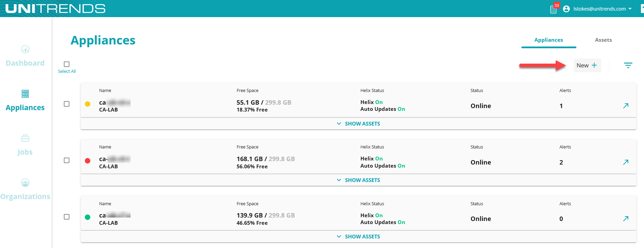Click Online status of the green-dot appliance
The width and height of the screenshot is (644, 248).
click(481, 219)
